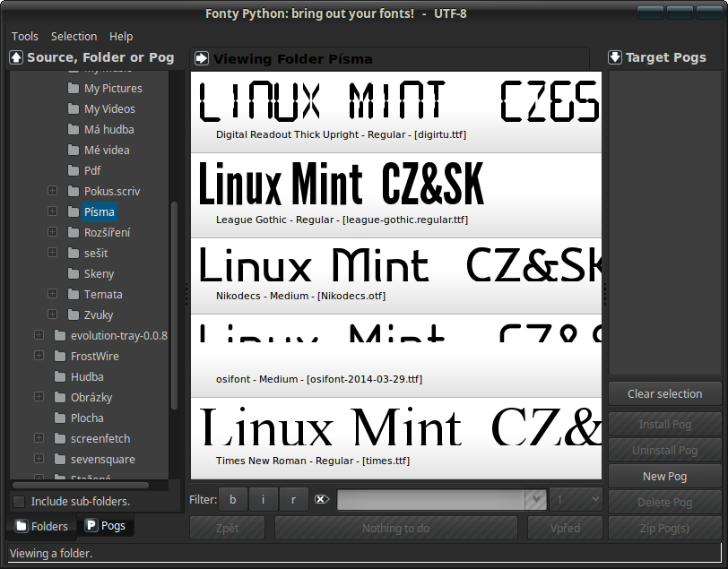Click the folder icon of My Videos
728x569 pixels.
click(x=74, y=108)
